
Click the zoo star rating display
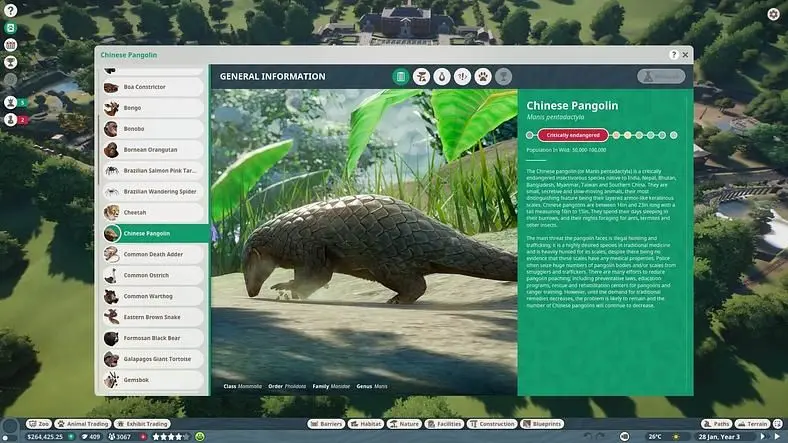pyautogui.click(x=171, y=437)
